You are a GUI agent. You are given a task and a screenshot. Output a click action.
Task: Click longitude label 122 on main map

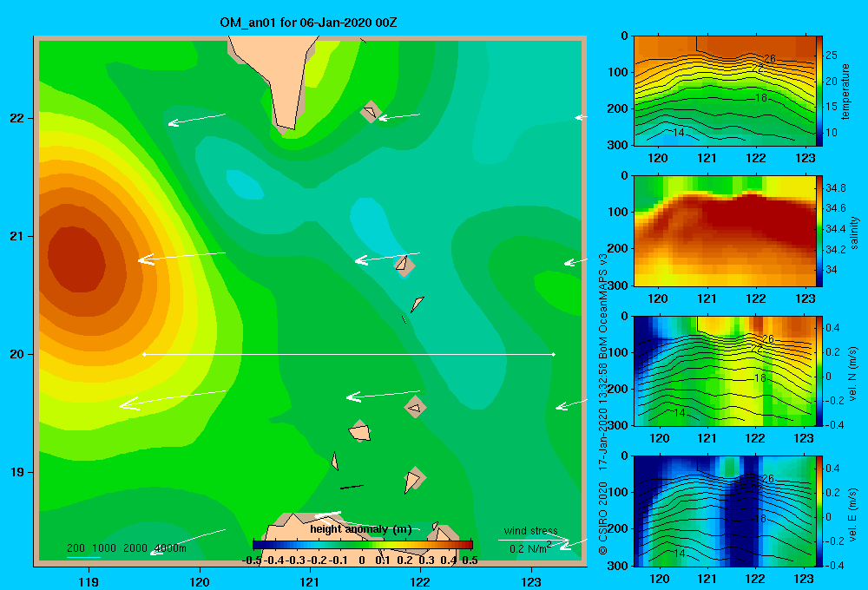420,581
